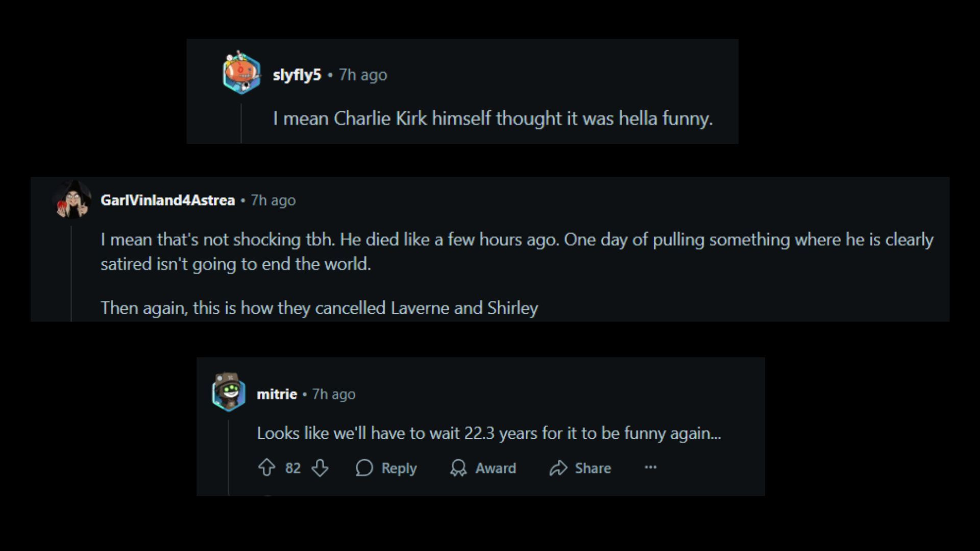Open the three-dot more options menu
980x551 pixels.
pos(650,467)
